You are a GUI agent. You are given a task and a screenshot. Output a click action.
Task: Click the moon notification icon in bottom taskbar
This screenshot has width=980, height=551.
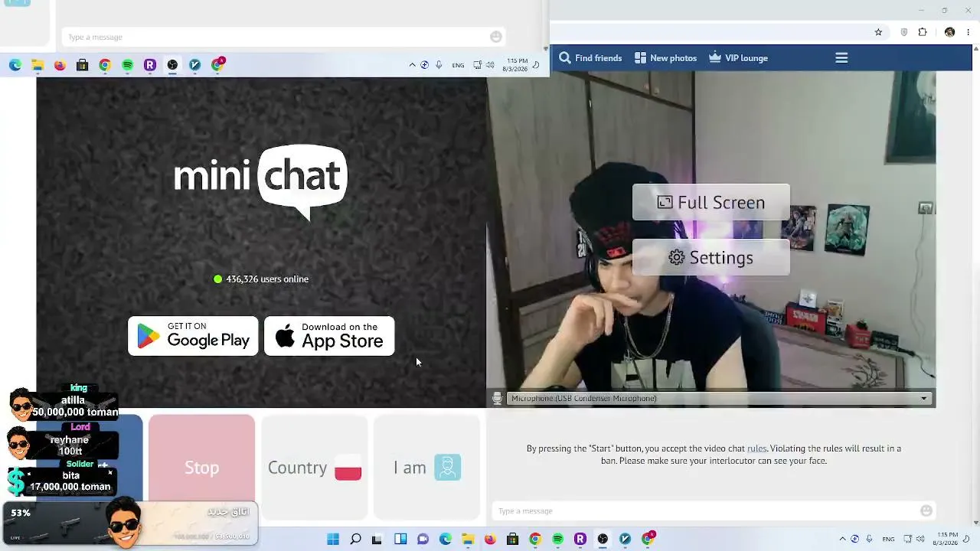967,539
